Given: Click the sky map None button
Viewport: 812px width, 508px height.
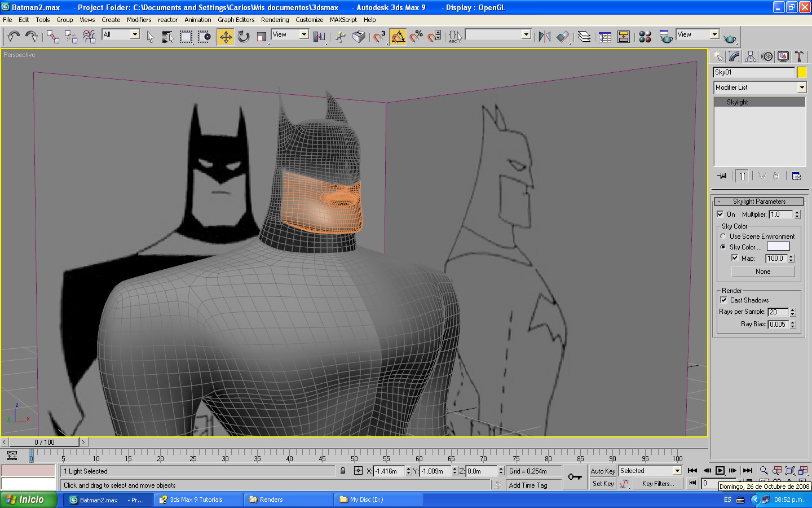Looking at the screenshot, I should point(762,271).
